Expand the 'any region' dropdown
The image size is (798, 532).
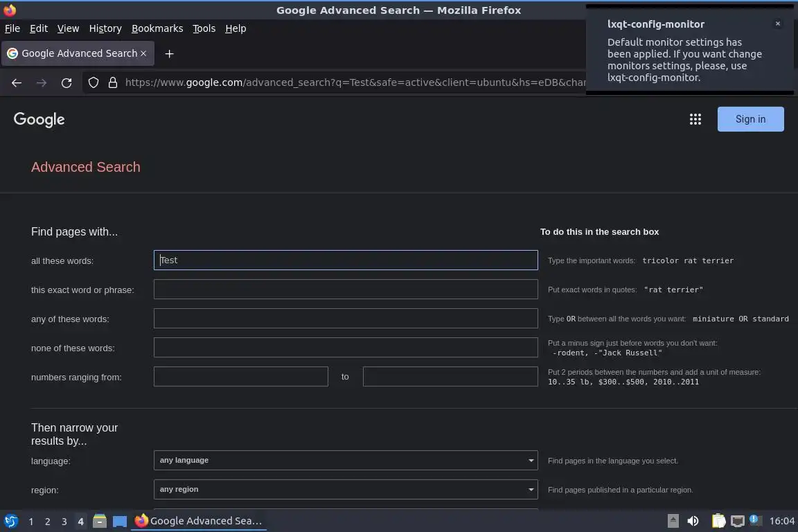pyautogui.click(x=346, y=489)
